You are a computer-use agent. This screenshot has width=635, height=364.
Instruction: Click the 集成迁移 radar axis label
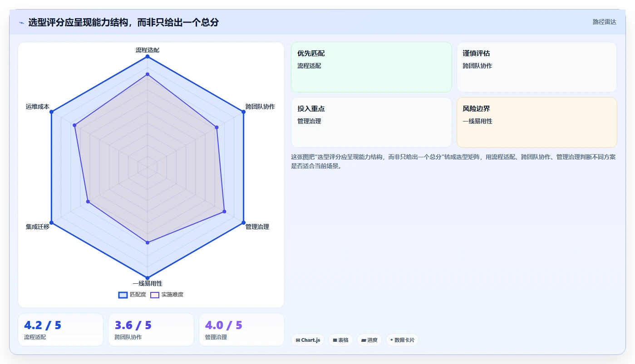pos(38,227)
